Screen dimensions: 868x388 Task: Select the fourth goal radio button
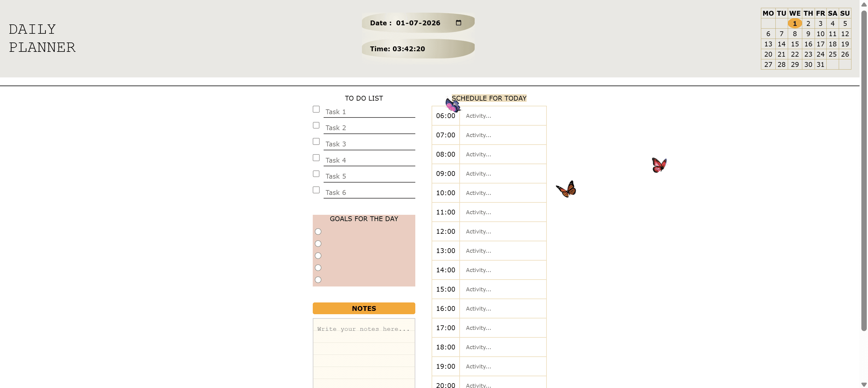[x=318, y=268]
